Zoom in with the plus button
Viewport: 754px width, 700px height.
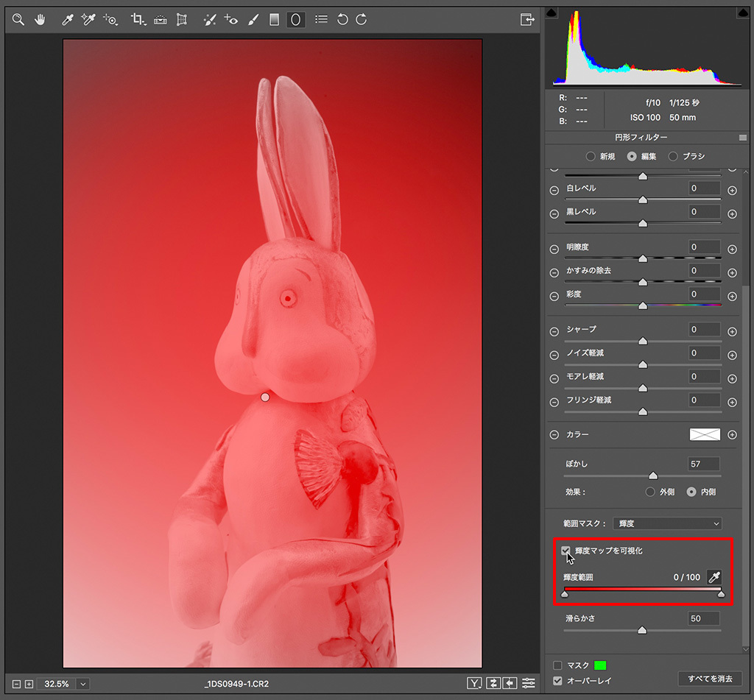point(29,684)
